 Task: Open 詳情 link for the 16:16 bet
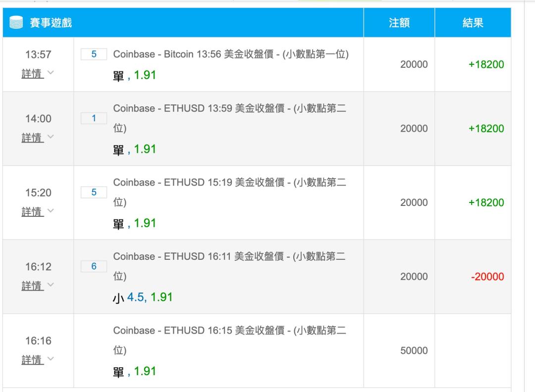click(x=32, y=359)
